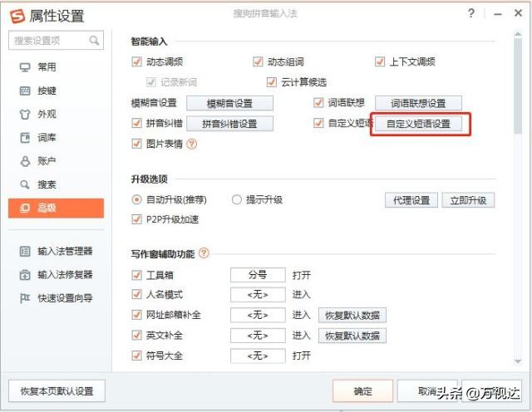Click the Sogou logo icon in title bar

pos(17,16)
